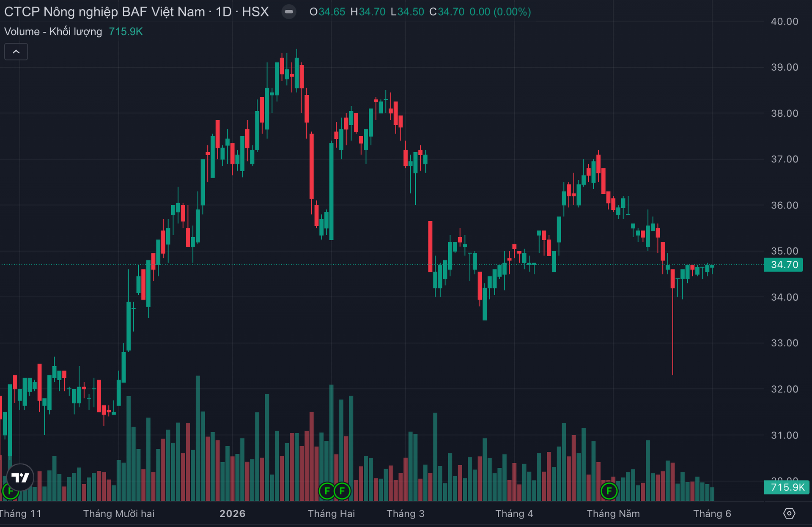Click the green 715.9K volume tag on price axis
The image size is (812, 527).
pos(787,487)
